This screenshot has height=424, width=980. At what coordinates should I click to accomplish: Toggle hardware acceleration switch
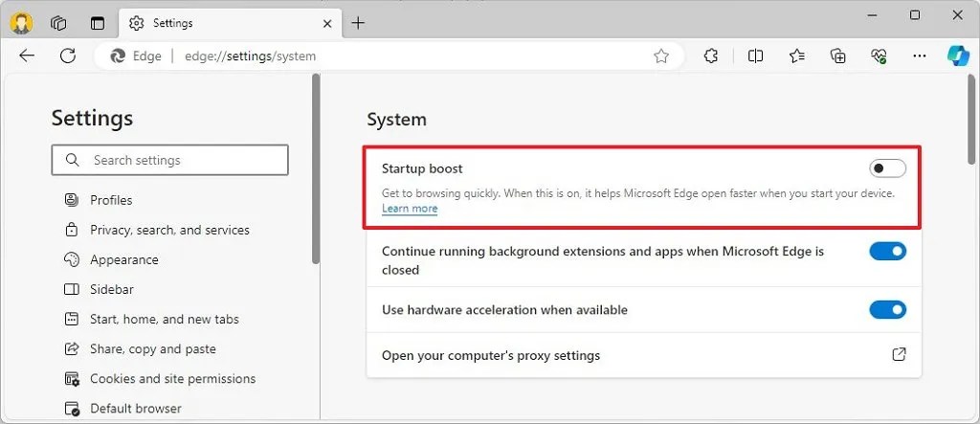coord(887,309)
